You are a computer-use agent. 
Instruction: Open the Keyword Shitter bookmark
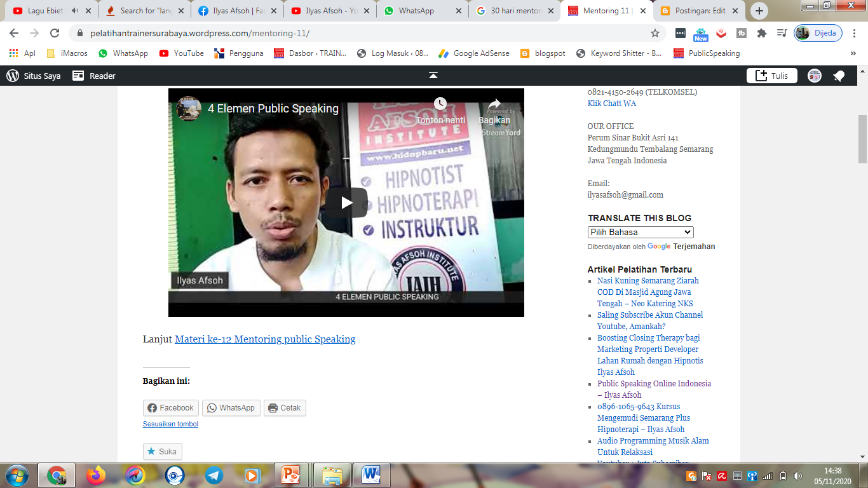point(620,53)
